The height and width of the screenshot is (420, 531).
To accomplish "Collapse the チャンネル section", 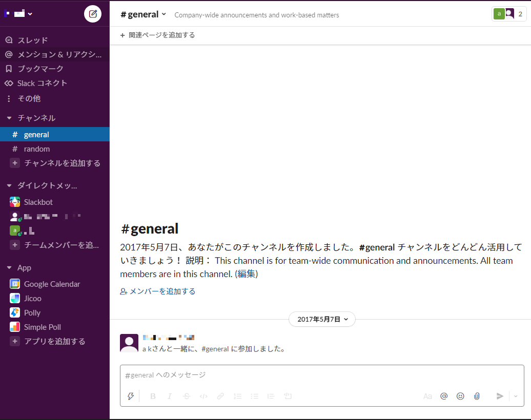I will (9, 118).
